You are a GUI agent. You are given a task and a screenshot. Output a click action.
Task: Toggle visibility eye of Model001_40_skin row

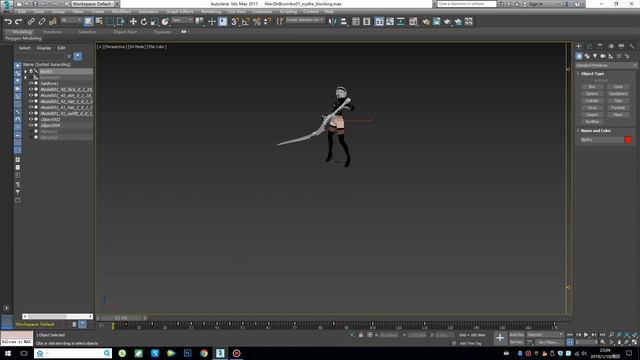[x=31, y=96]
